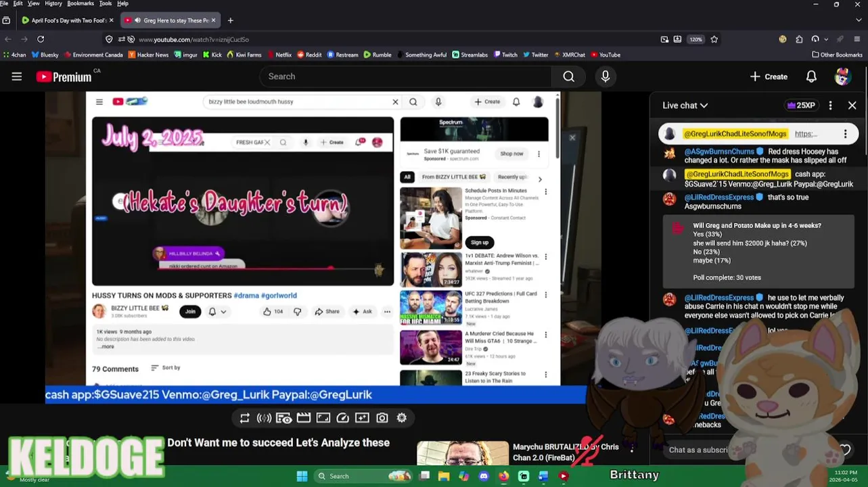Open the Firefox application menu at toolbar end
The image size is (868, 487).
tap(857, 39)
